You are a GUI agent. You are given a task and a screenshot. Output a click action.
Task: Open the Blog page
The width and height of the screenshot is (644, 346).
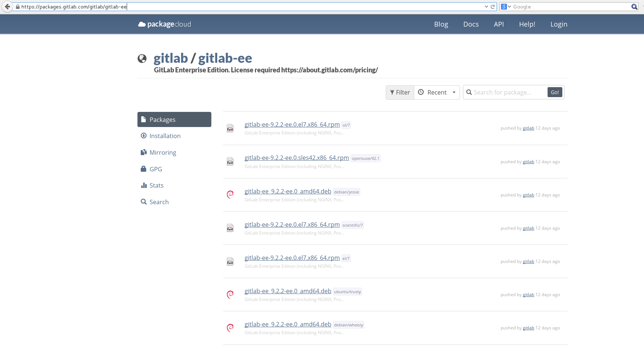pyautogui.click(x=441, y=24)
